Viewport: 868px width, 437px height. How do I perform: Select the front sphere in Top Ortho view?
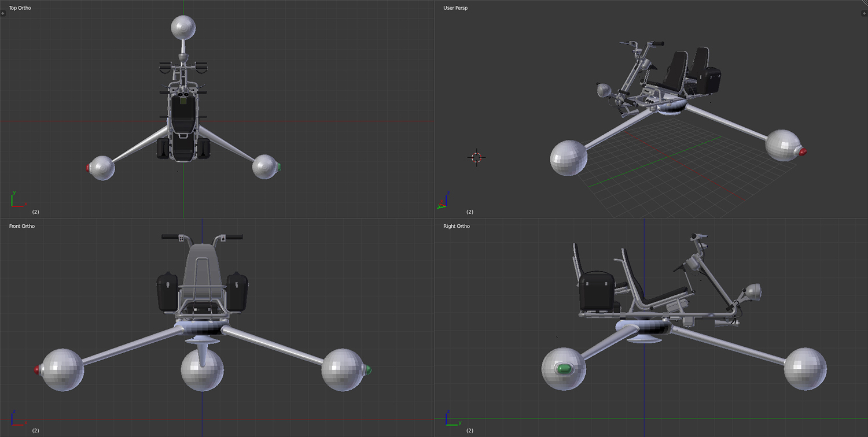[183, 28]
